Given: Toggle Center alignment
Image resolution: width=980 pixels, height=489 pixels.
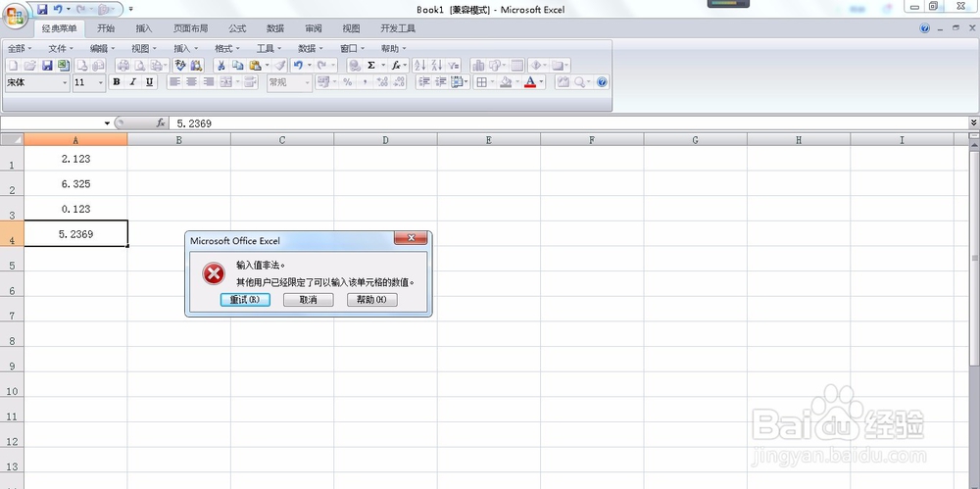Looking at the screenshot, I should pyautogui.click(x=191, y=82).
